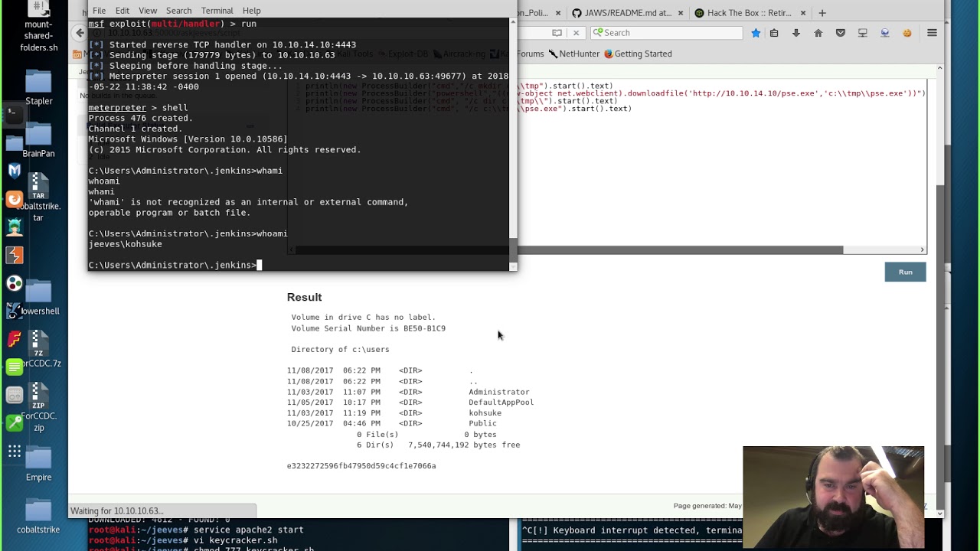
Task: Launch the red F Faraday dock icon
Action: click(x=14, y=339)
